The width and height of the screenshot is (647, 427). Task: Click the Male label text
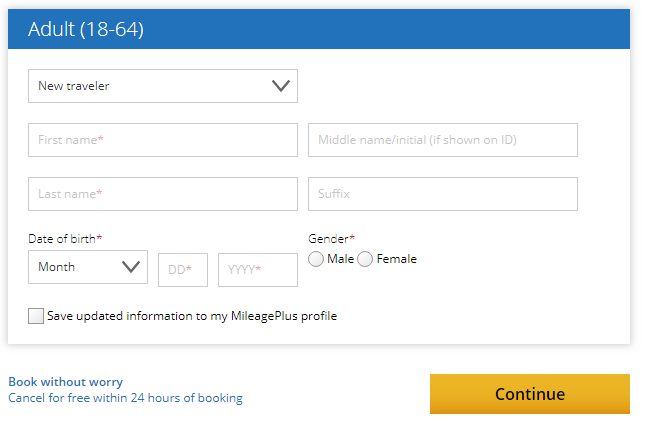pos(340,259)
